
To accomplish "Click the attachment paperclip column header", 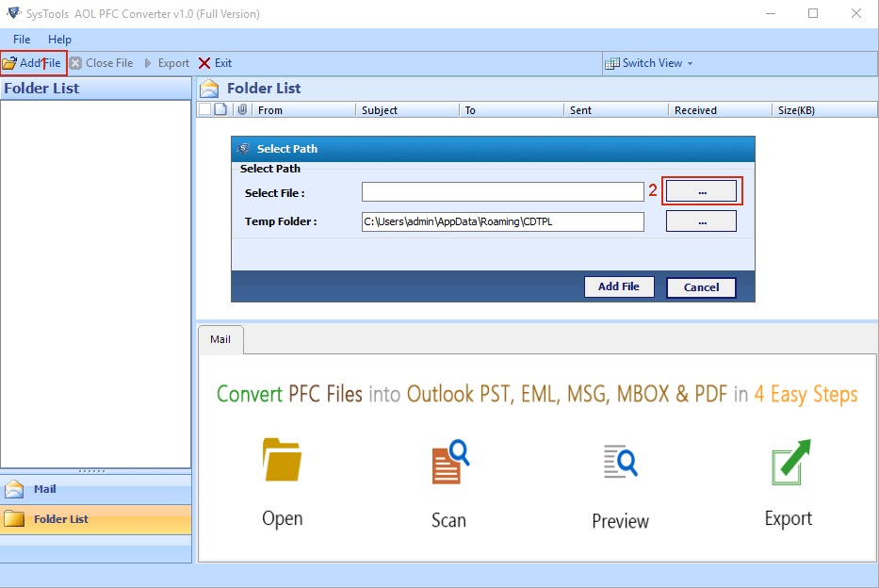I will coord(242,109).
